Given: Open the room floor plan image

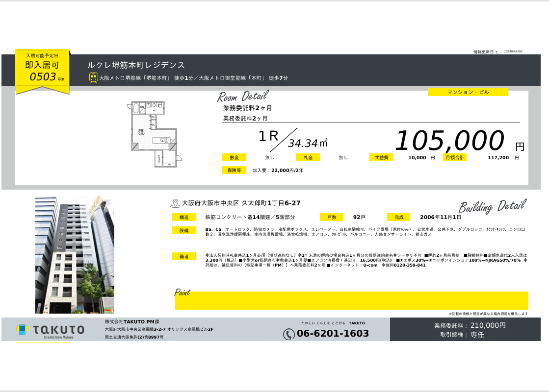Looking at the screenshot, I should 154,133.
